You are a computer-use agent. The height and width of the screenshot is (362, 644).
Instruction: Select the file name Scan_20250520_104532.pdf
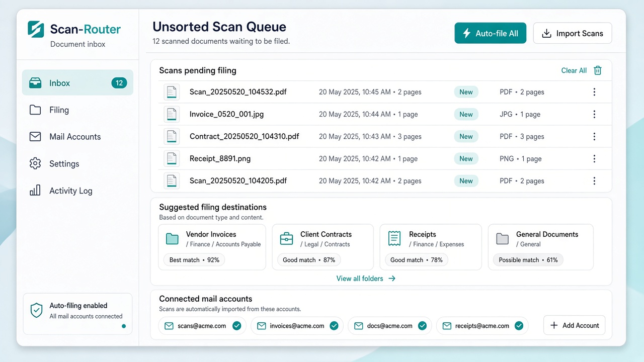click(238, 92)
